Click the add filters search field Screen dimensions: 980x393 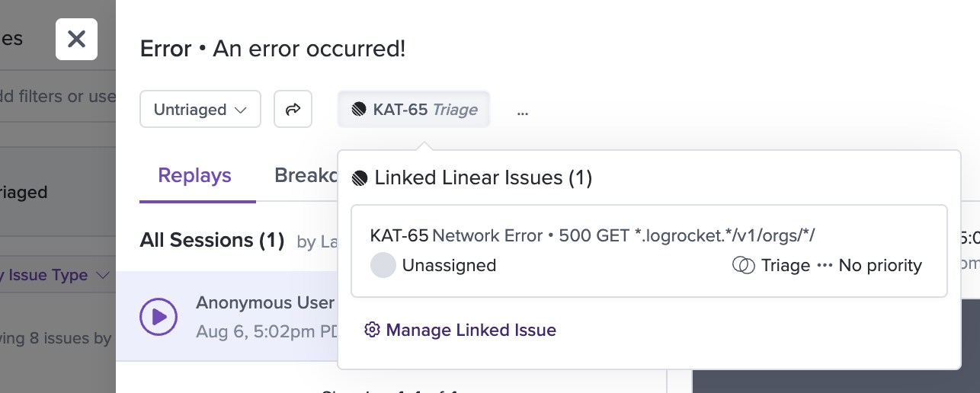(58, 97)
